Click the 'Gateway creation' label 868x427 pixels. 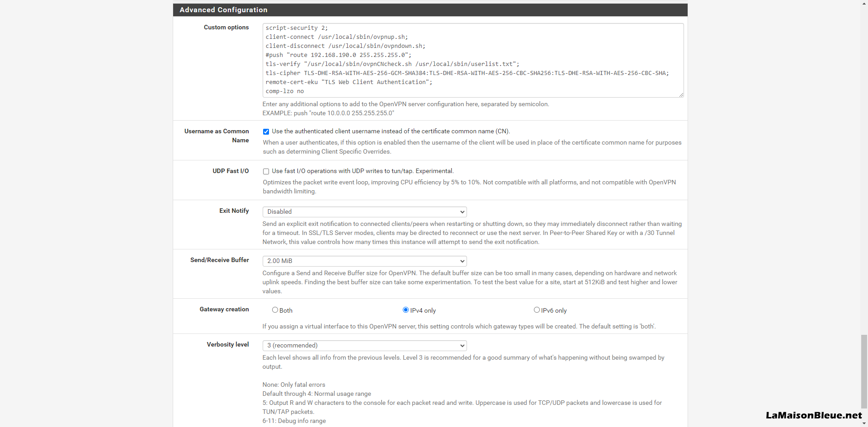coord(224,310)
